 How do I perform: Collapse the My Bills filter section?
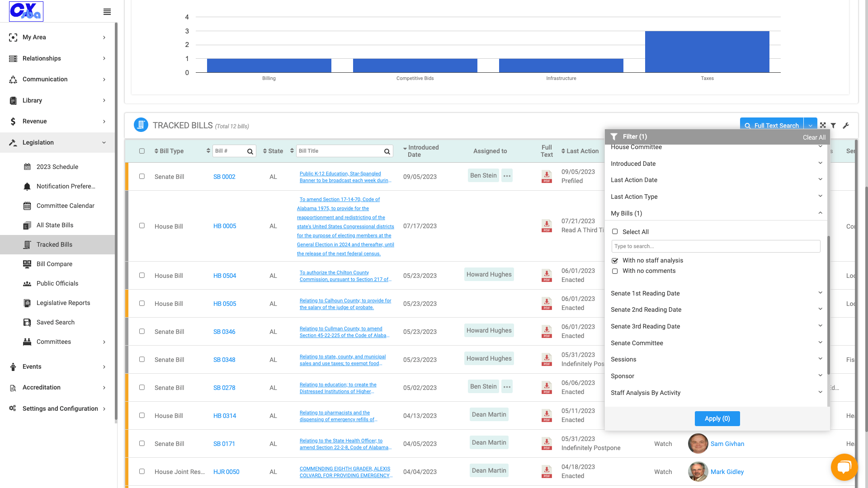point(716,213)
